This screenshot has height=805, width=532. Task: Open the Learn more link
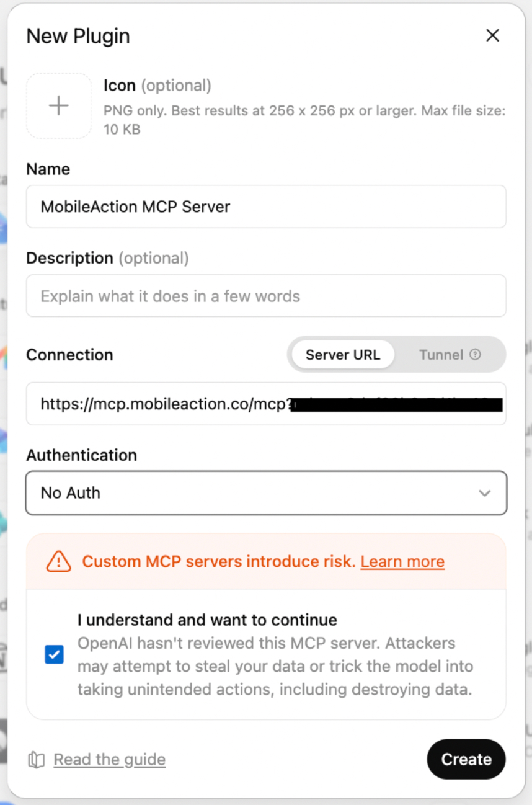click(402, 561)
